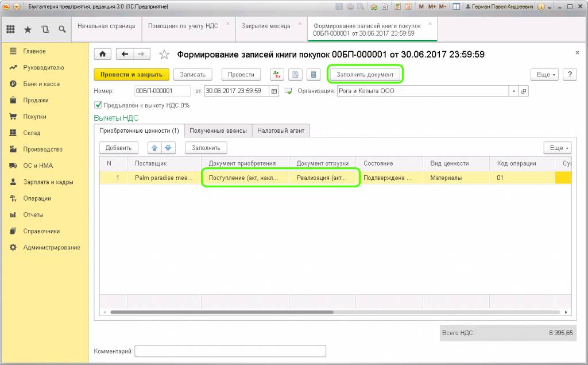Go to home page with house icon

click(102, 54)
